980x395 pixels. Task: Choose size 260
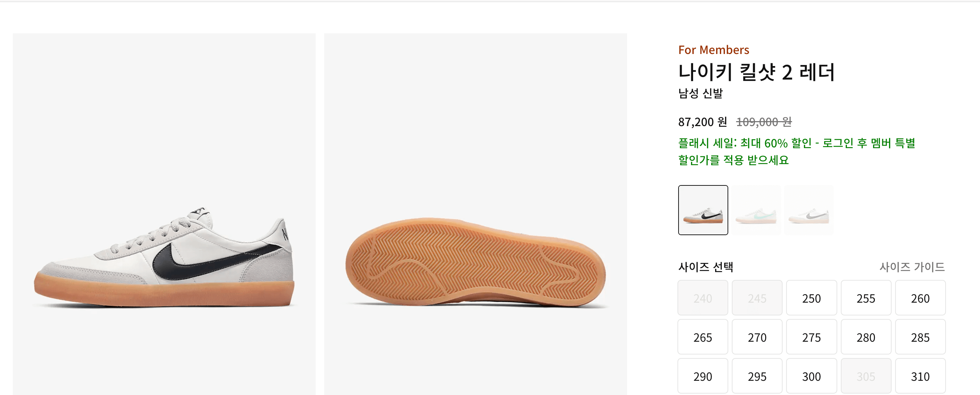[920, 298]
